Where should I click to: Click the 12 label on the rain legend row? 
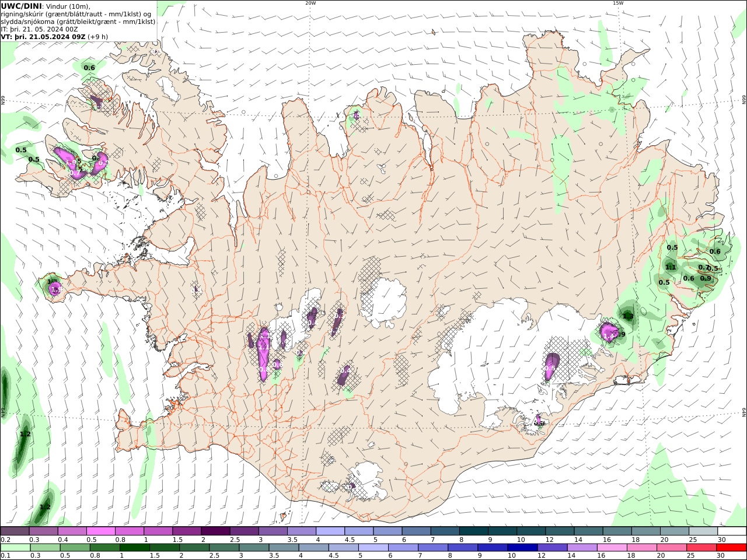542,556
